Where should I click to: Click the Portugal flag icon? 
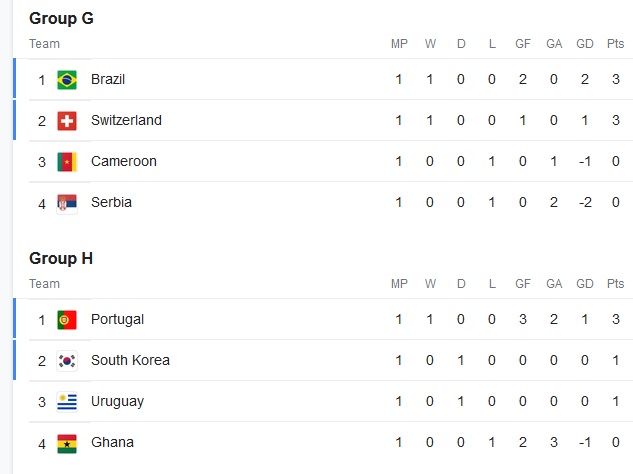pos(67,320)
